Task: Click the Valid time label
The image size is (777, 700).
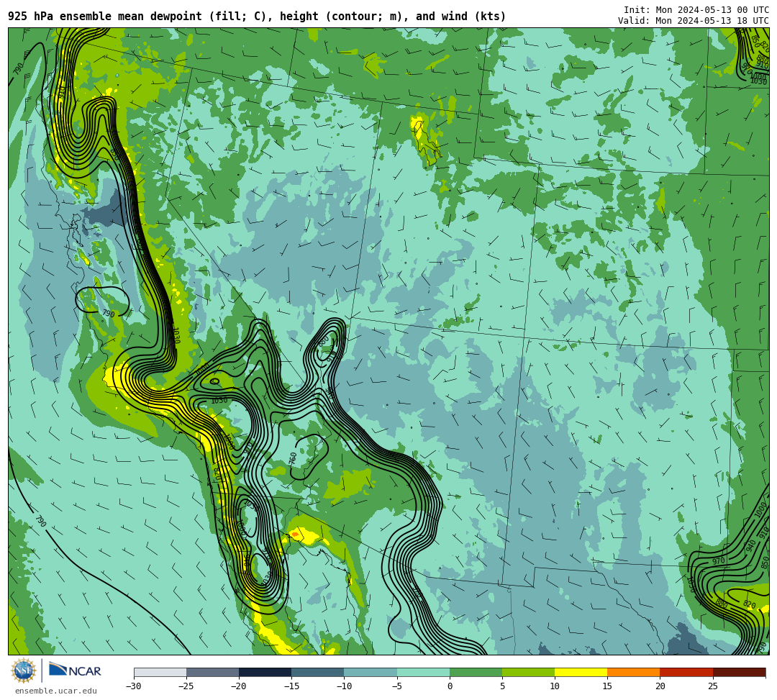Action: pos(694,20)
